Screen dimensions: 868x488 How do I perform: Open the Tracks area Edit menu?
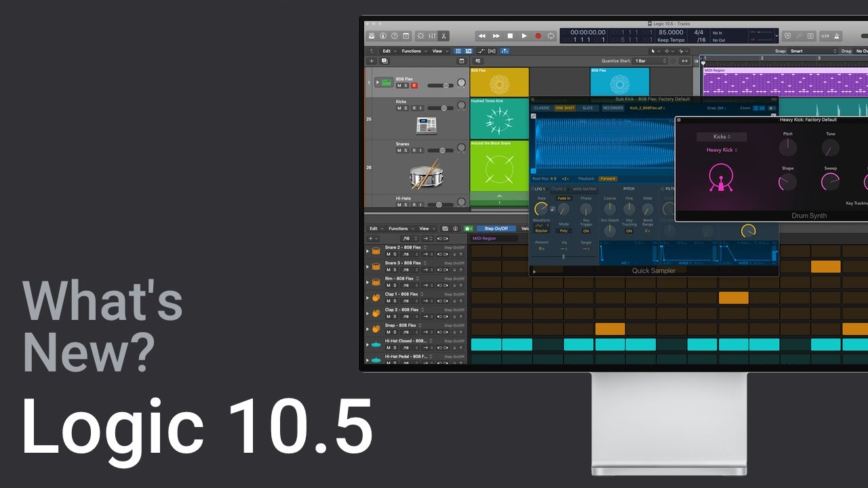click(388, 51)
